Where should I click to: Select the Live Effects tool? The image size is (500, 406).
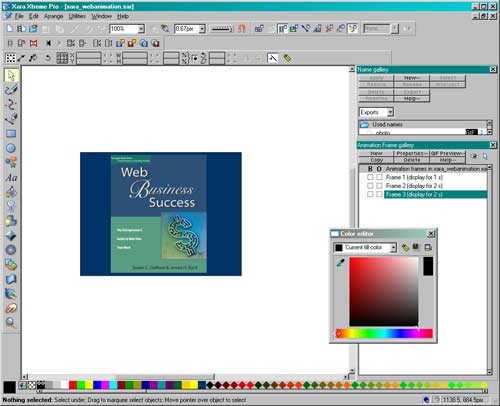(11, 293)
